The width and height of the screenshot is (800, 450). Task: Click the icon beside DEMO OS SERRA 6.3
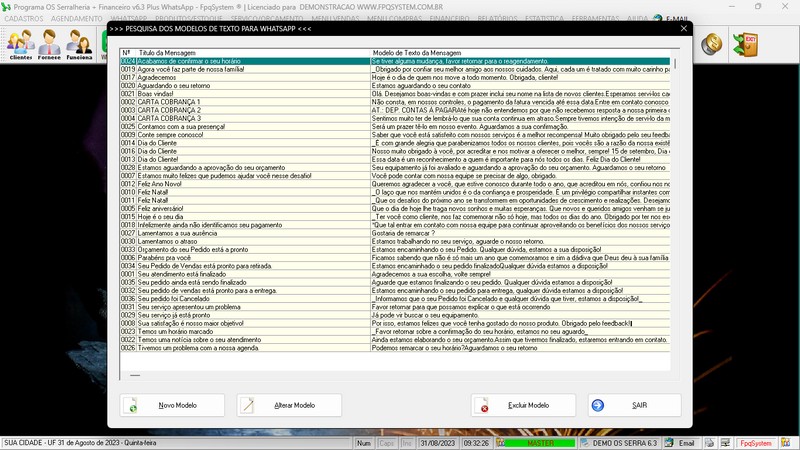coord(585,443)
